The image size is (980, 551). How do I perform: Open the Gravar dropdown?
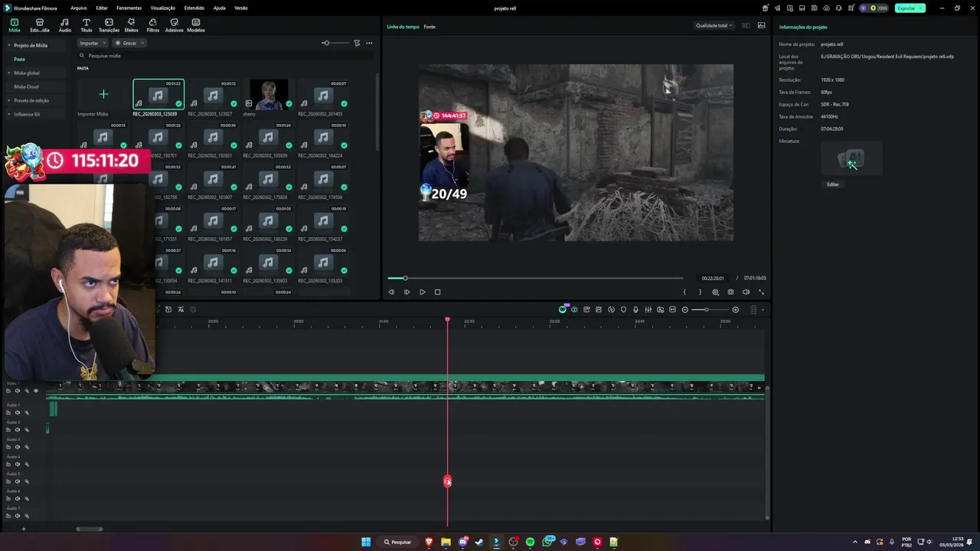coord(129,43)
